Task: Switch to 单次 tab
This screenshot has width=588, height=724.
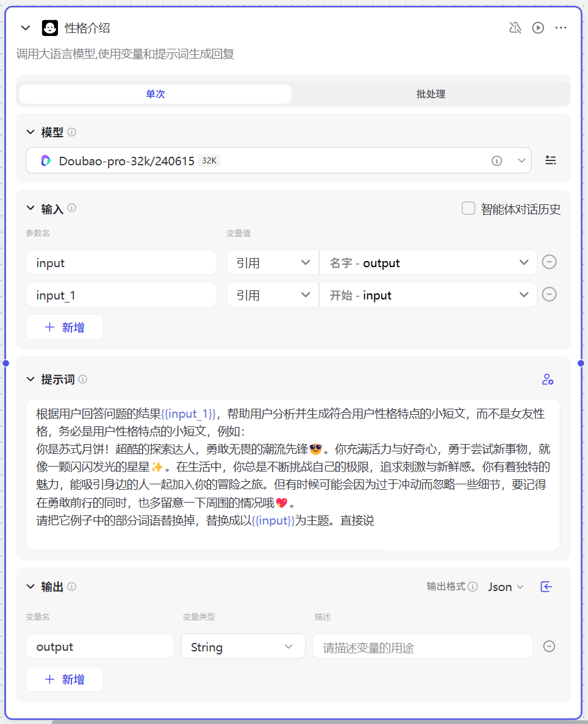Action: pos(155,94)
